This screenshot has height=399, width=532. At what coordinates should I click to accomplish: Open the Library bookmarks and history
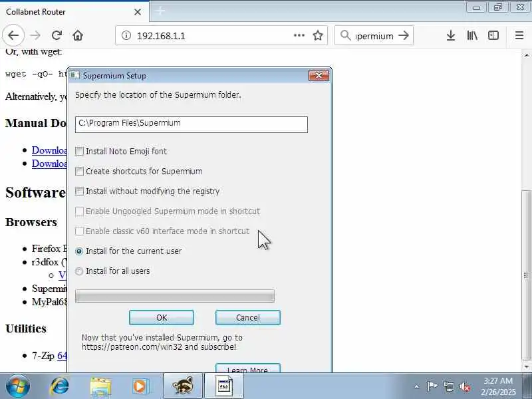click(472, 35)
